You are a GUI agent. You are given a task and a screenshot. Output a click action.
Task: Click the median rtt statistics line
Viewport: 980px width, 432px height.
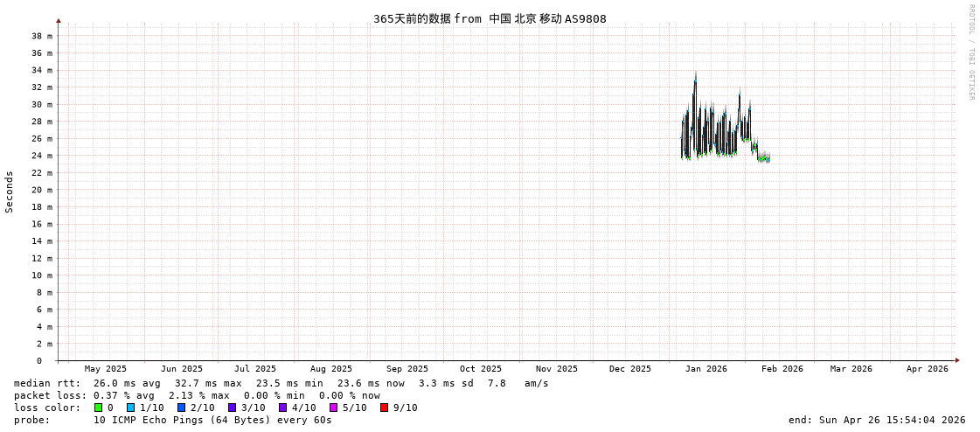pyautogui.click(x=280, y=383)
